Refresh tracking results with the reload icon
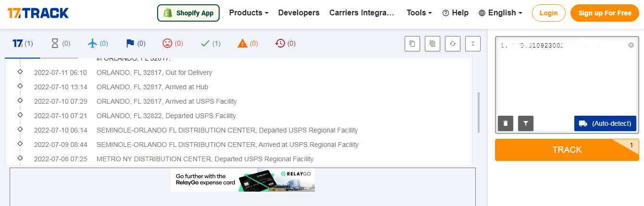 (x=453, y=44)
